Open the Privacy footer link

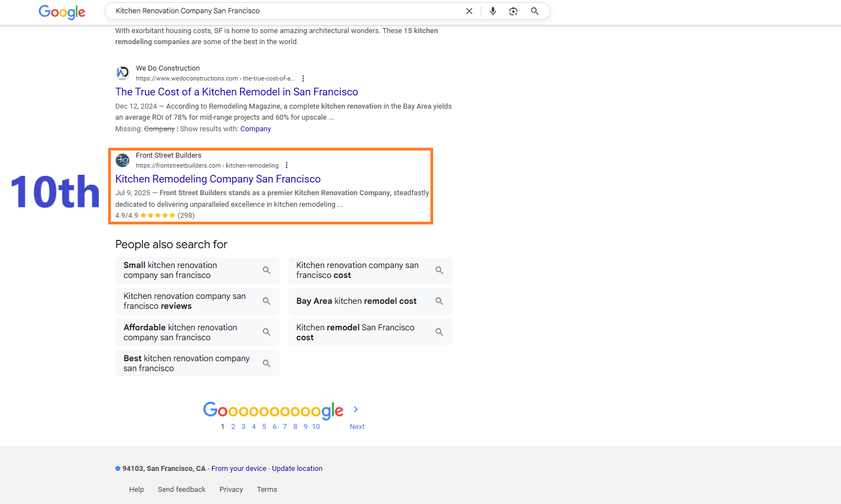(231, 490)
